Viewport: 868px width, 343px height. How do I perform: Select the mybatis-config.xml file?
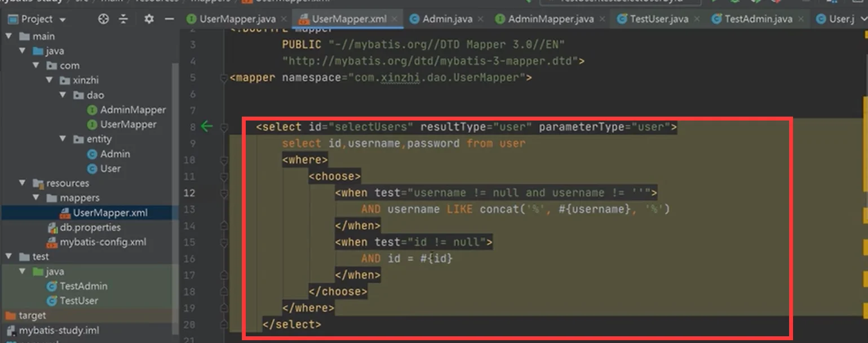(x=103, y=242)
